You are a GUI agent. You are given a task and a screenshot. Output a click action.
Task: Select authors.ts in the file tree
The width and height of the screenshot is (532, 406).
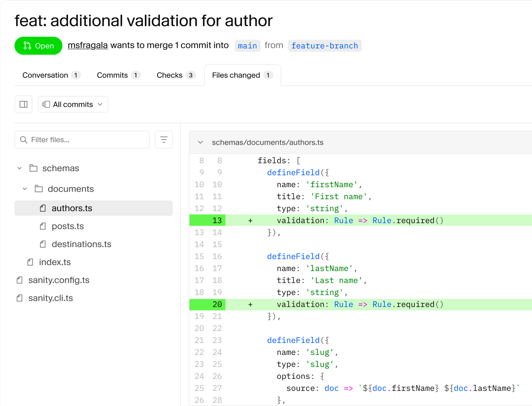coord(93,208)
